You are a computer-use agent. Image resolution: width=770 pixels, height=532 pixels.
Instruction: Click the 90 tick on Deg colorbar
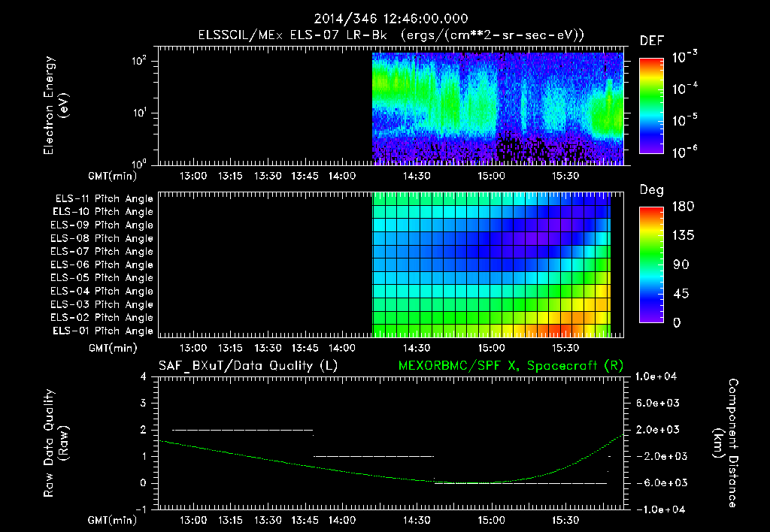click(x=681, y=264)
